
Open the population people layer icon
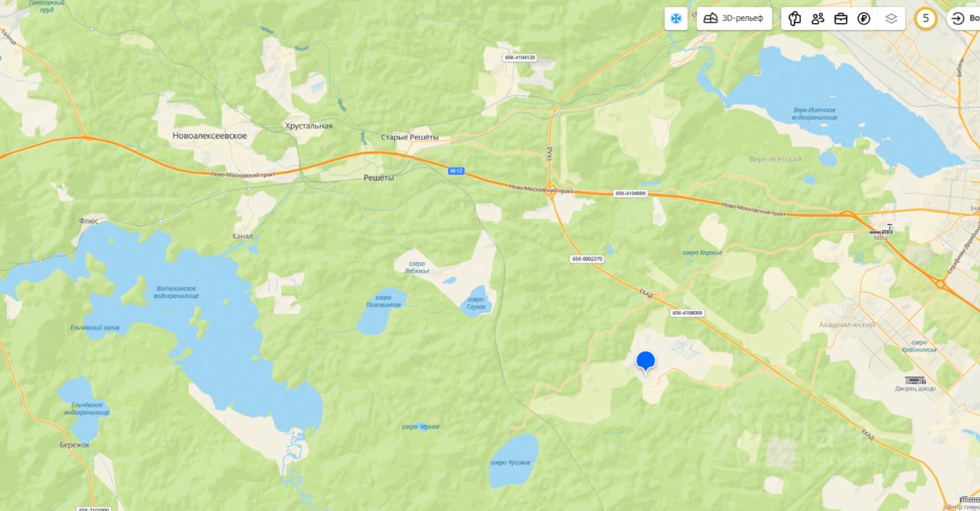point(818,18)
